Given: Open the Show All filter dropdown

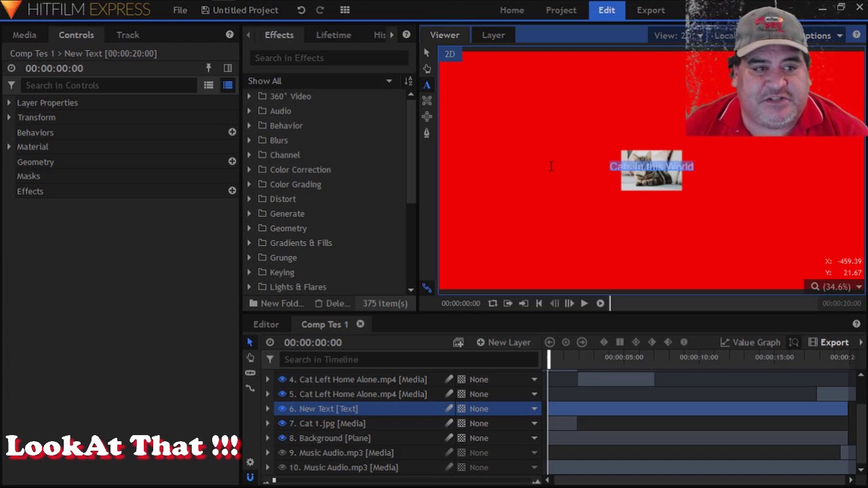Looking at the screenshot, I should (320, 81).
